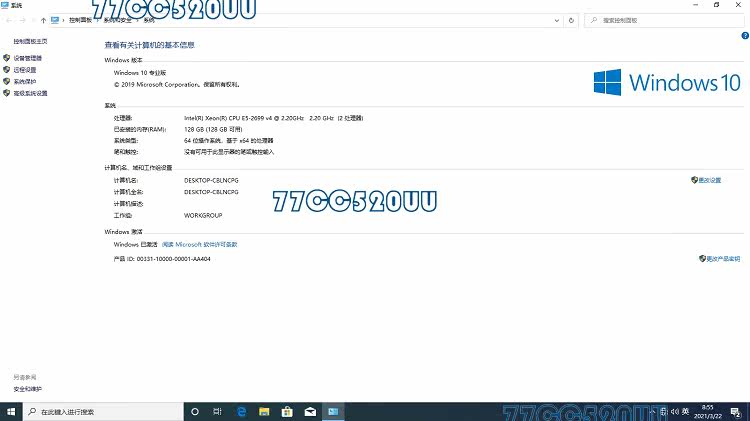Open Remote settings link in sidebar
The width and height of the screenshot is (750, 421).
point(24,70)
